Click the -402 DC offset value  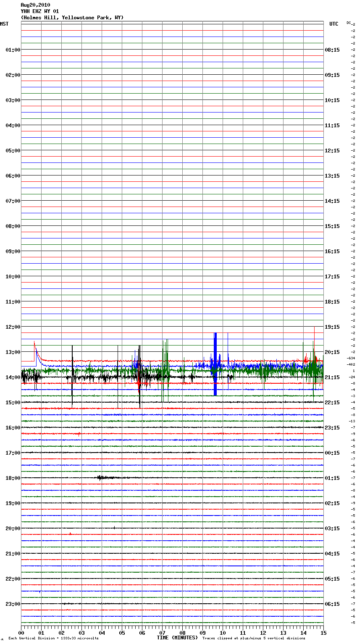pyautogui.click(x=351, y=364)
